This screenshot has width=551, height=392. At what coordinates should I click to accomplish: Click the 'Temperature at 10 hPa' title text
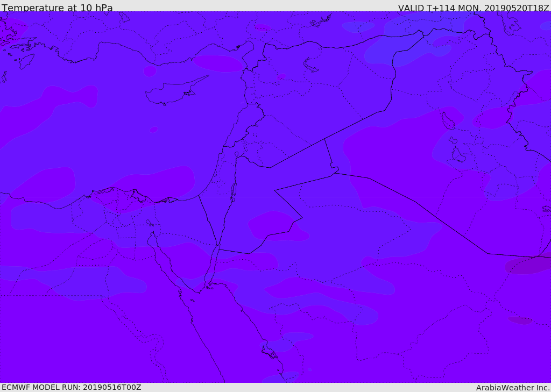[57, 8]
